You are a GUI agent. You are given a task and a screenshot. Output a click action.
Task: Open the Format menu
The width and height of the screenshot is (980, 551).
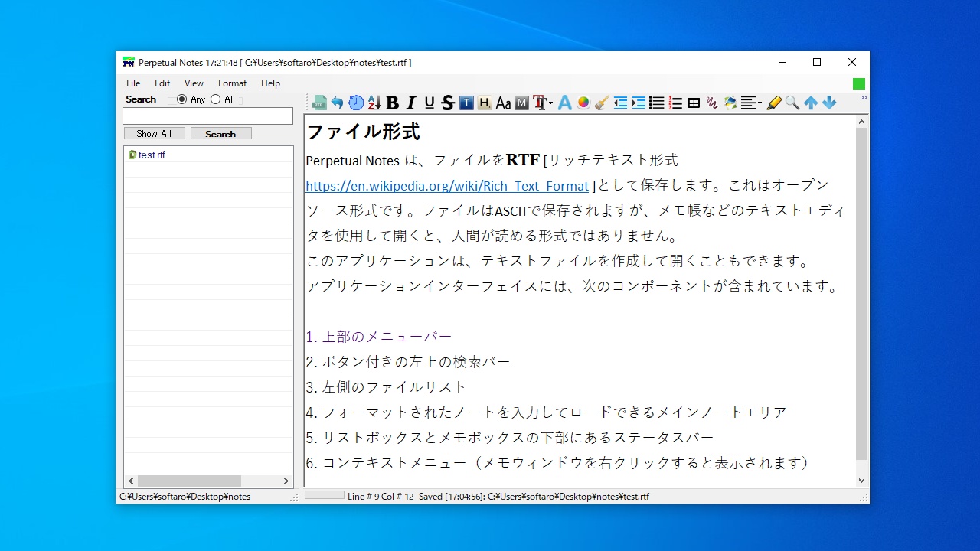(x=232, y=83)
